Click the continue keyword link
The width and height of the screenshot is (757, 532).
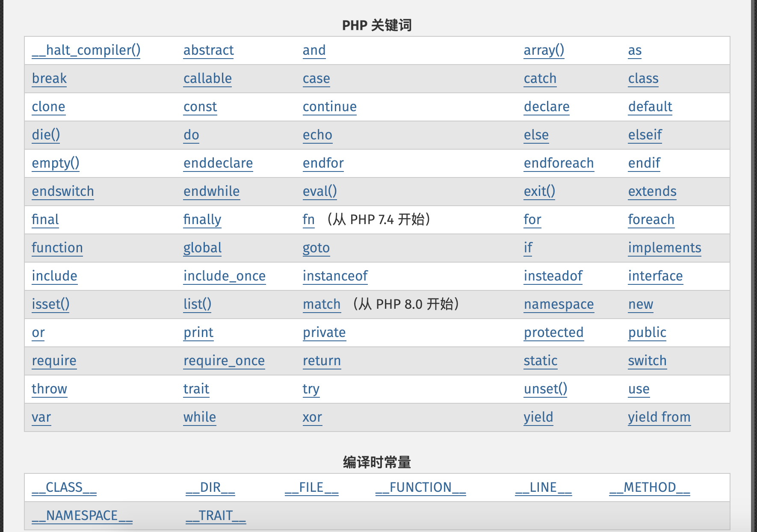pos(329,107)
